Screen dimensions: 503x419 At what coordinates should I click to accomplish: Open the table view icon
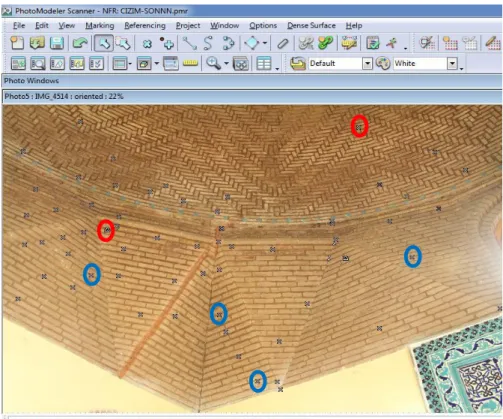pos(264,63)
